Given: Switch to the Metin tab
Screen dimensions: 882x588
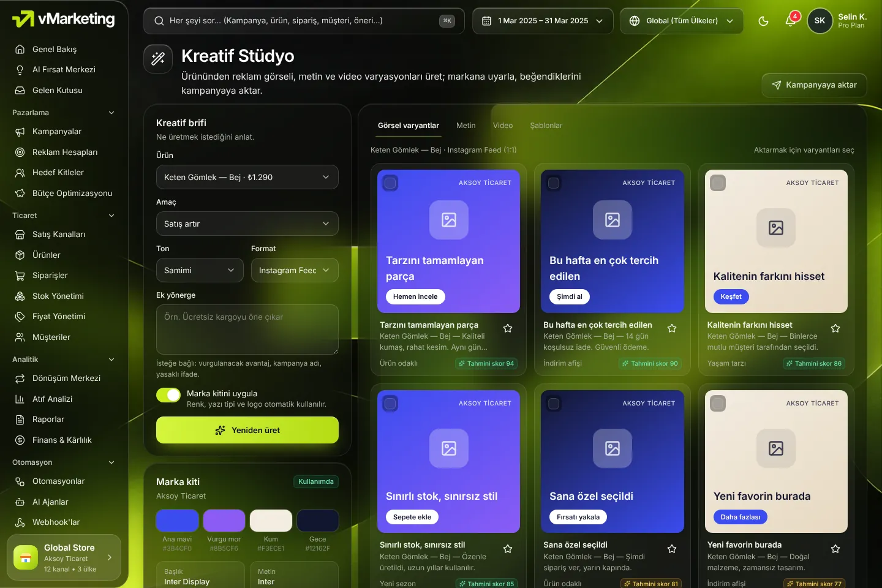Looking at the screenshot, I should [466, 126].
